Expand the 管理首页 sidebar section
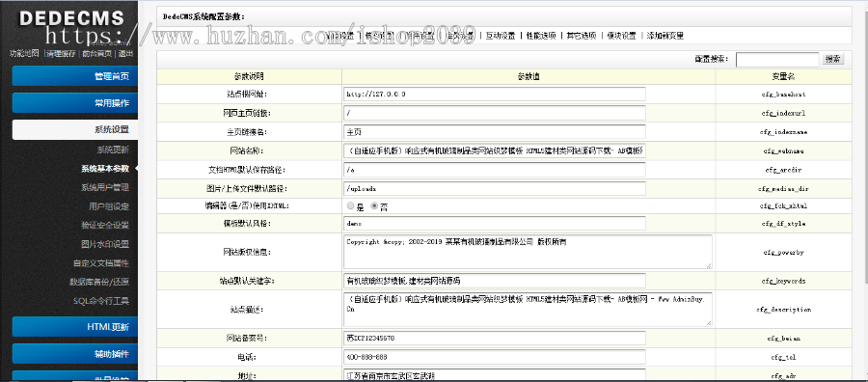 pyautogui.click(x=74, y=76)
